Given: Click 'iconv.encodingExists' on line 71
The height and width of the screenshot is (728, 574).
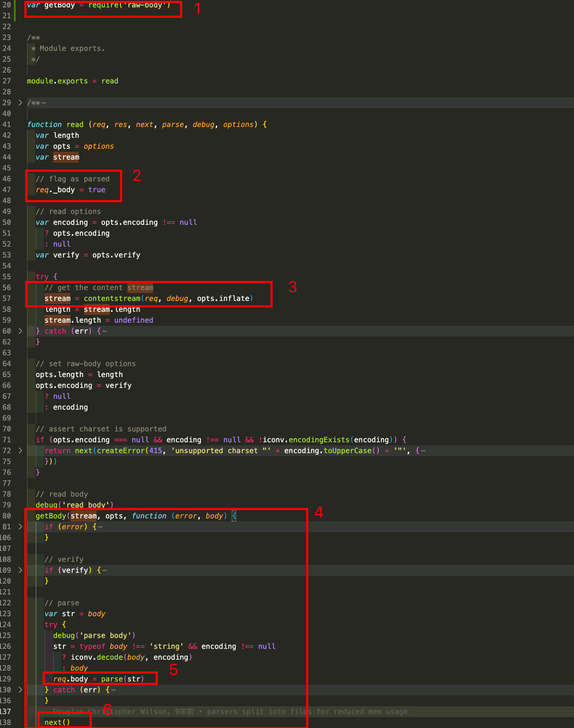Looking at the screenshot, I should coord(306,440).
